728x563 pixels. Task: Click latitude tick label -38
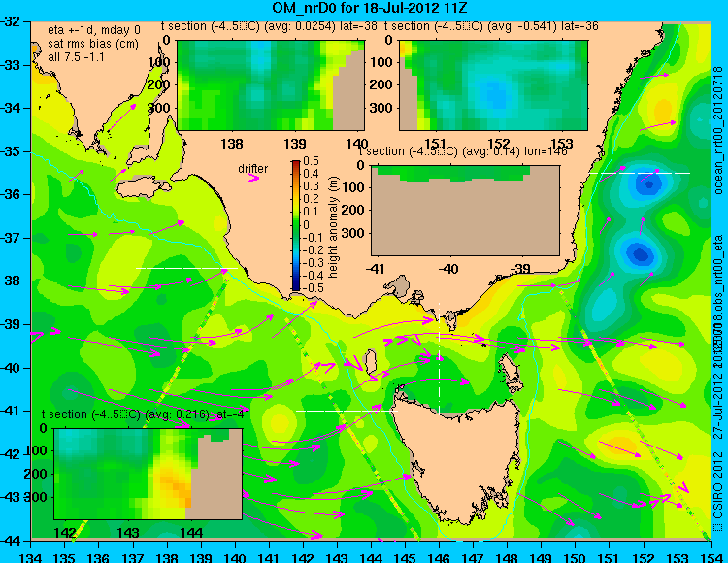(10, 281)
